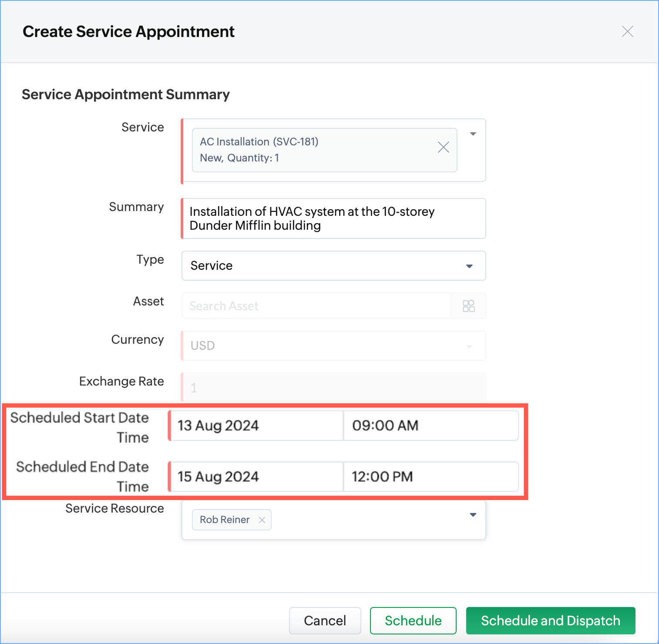This screenshot has width=659, height=644.
Task: Click the Exchange Rate field
Action: coord(333,387)
